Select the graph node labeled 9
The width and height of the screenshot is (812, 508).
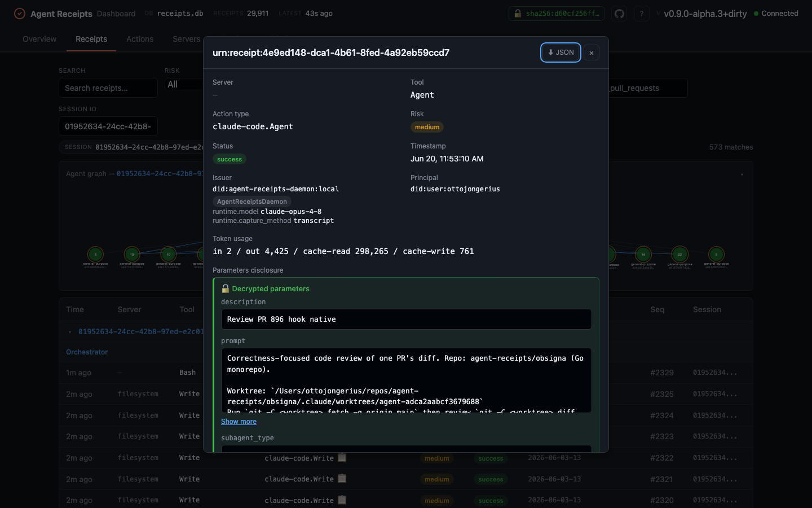point(716,255)
